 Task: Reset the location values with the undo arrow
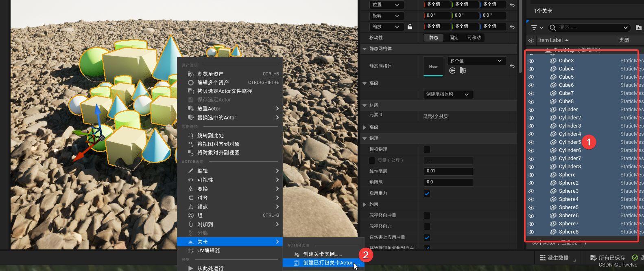pyautogui.click(x=512, y=5)
